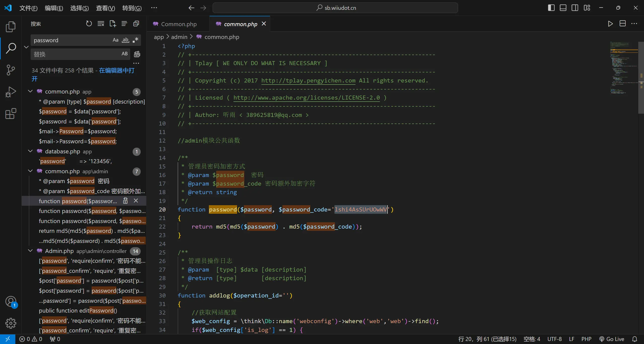The image size is (644, 344).
Task: Open the Explorer view in activity bar
Action: 11,27
